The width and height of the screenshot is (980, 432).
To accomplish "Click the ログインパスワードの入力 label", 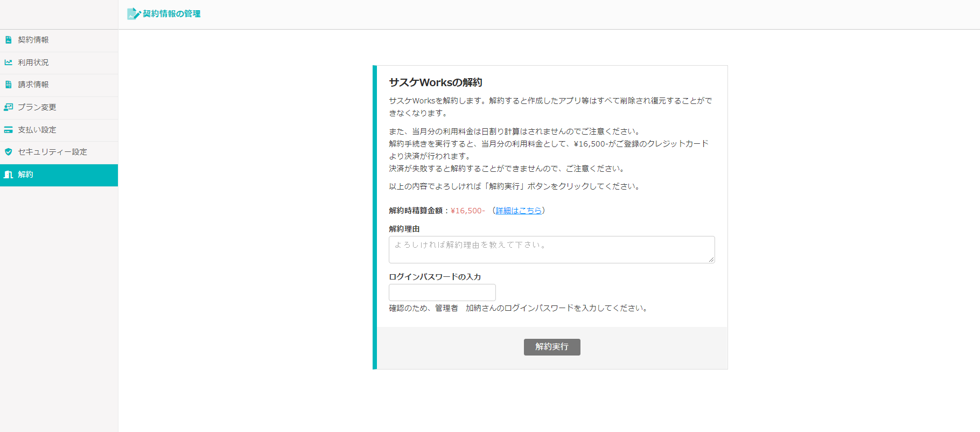I will [x=435, y=277].
